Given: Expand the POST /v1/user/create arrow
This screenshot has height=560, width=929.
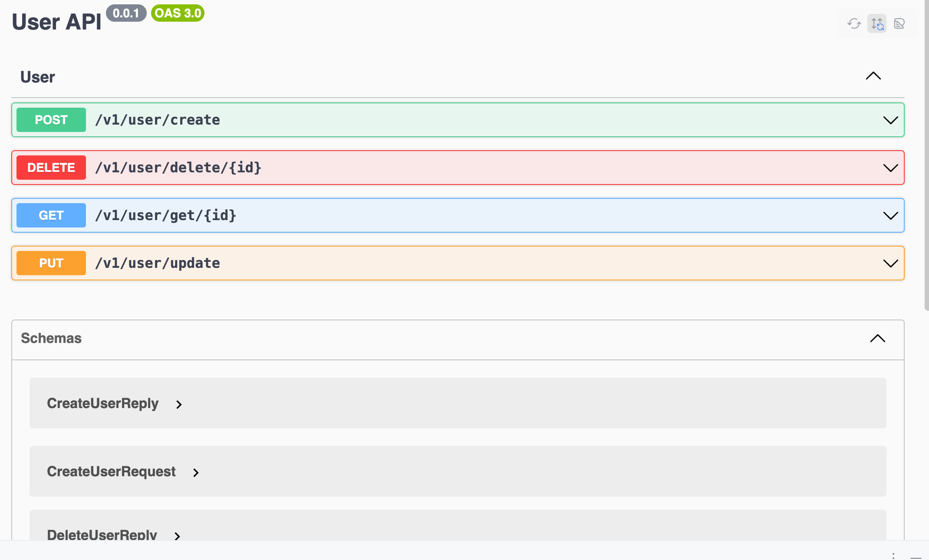Looking at the screenshot, I should tap(890, 120).
